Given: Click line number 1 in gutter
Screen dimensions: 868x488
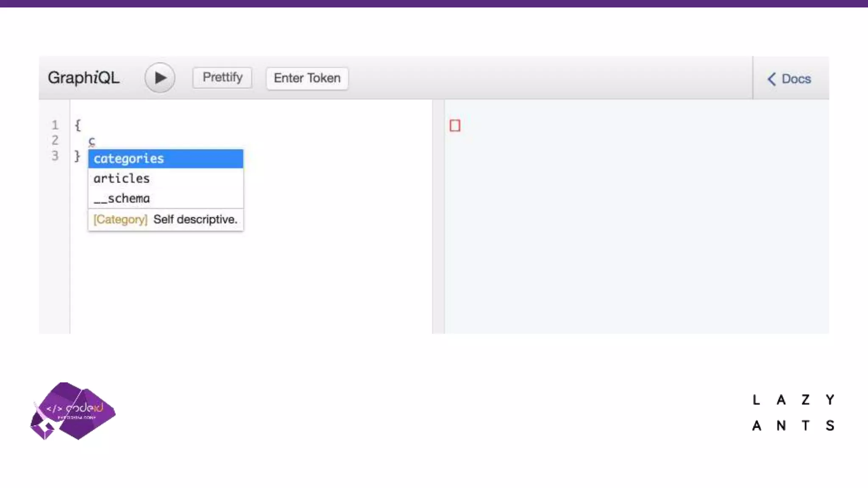Looking at the screenshot, I should click(x=55, y=125).
